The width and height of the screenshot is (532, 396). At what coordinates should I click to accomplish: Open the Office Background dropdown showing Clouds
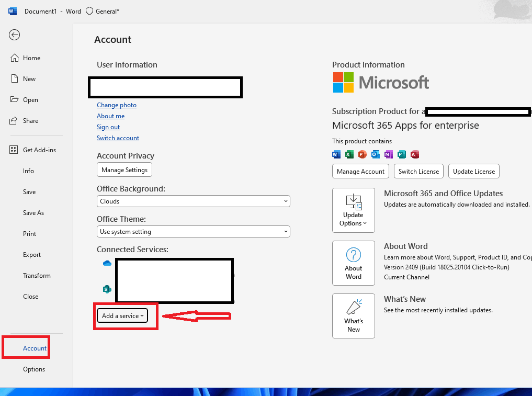(x=194, y=201)
